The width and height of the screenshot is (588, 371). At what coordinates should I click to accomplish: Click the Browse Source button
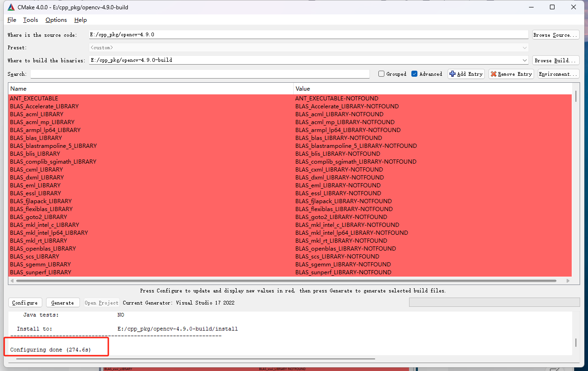(555, 34)
